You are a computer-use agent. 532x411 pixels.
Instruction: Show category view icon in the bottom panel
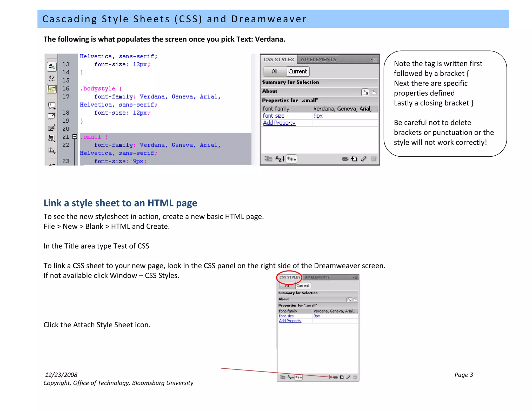tap(283, 377)
